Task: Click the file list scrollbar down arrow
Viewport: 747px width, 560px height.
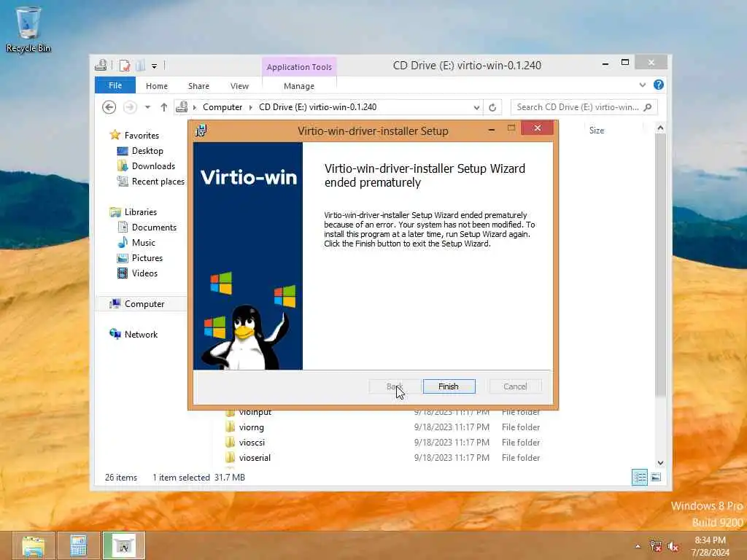Action: (660, 463)
